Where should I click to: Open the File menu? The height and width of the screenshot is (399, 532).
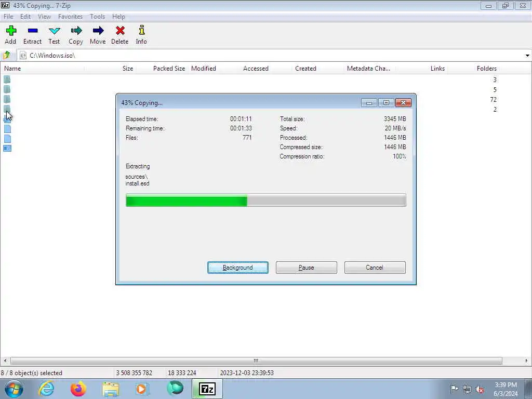point(8,16)
